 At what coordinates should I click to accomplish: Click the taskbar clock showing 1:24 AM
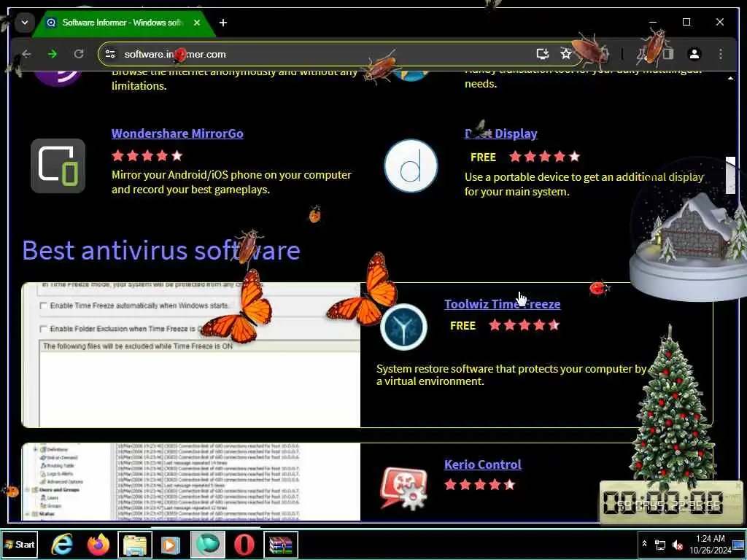coord(711,544)
